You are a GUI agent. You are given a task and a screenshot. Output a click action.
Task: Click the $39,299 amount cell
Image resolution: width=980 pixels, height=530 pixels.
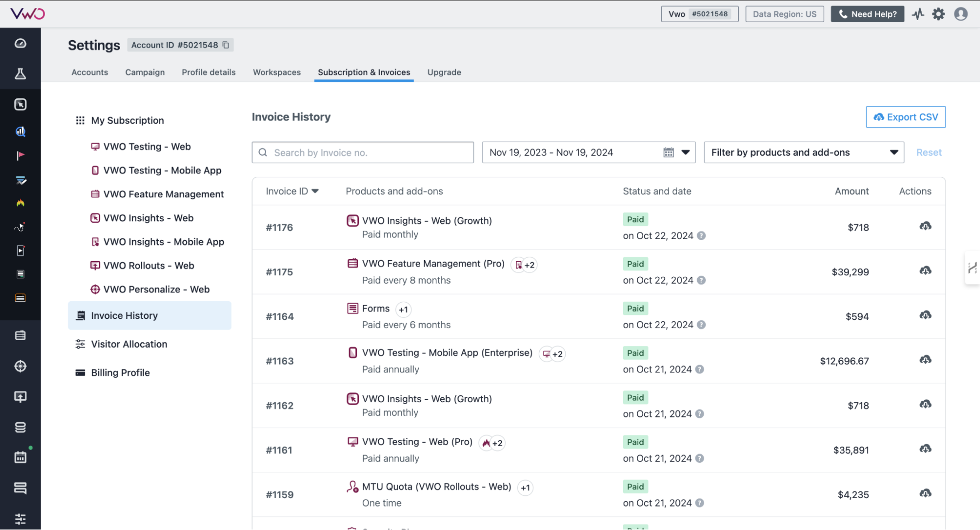(850, 272)
